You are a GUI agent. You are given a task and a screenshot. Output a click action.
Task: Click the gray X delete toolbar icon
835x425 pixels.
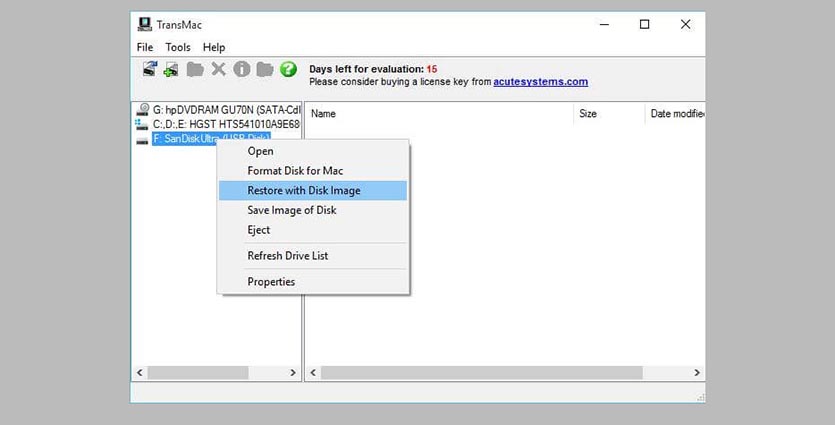tap(218, 69)
